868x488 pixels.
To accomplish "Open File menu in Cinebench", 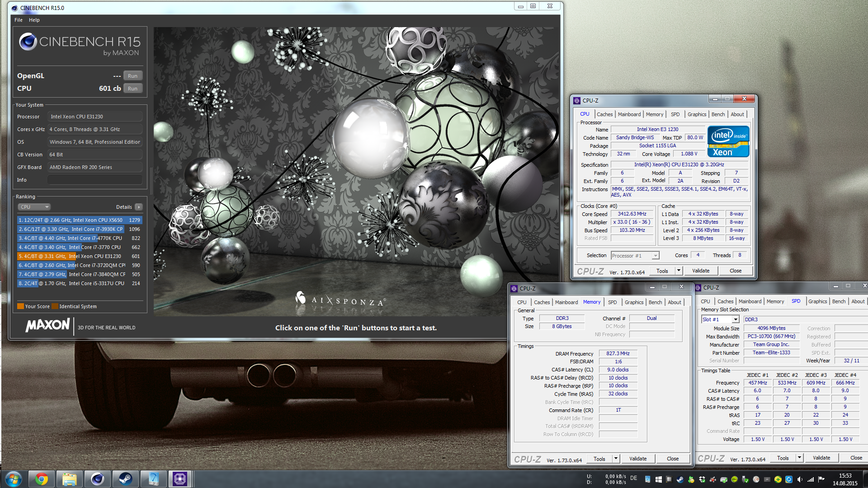I will [x=19, y=20].
